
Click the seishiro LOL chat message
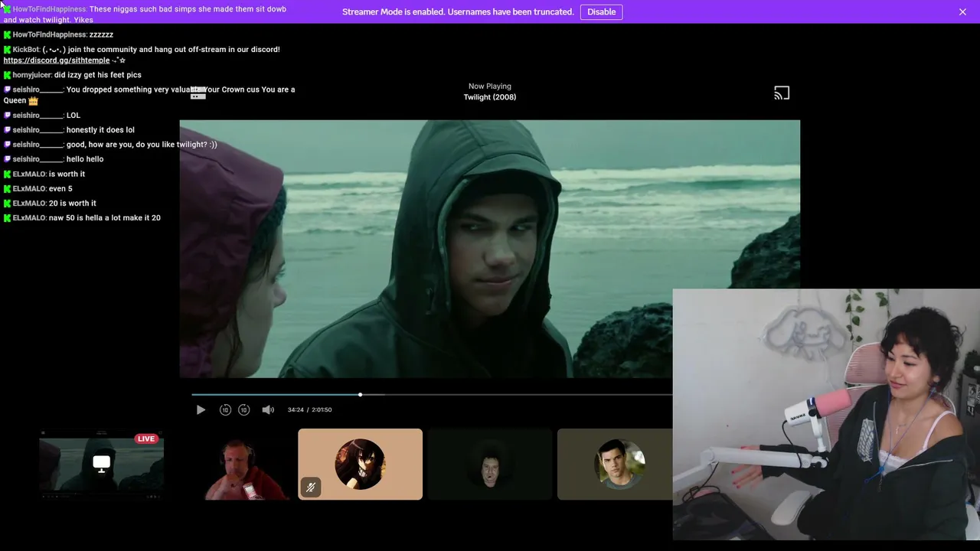41,116
